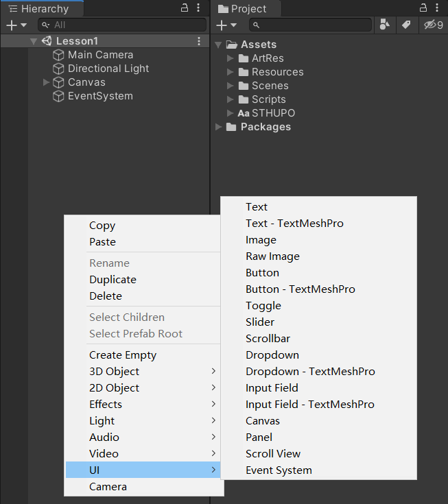Click the Directional Light cube icon
The image size is (448, 504).
click(58, 69)
